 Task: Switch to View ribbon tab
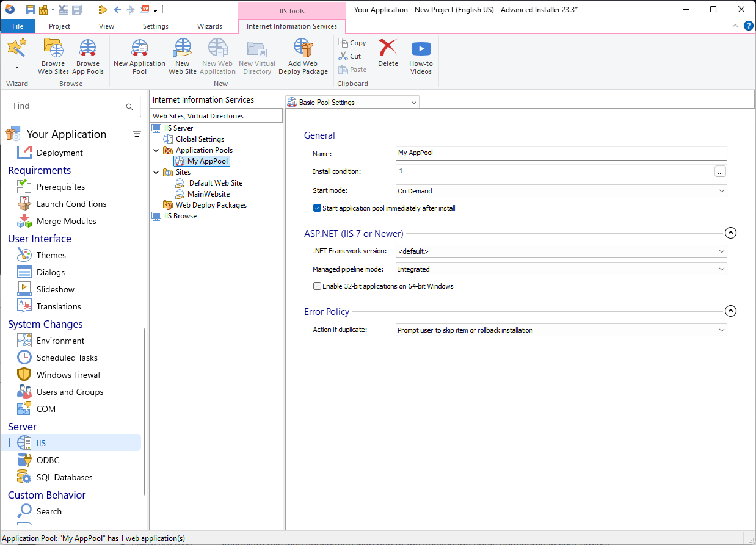[107, 26]
